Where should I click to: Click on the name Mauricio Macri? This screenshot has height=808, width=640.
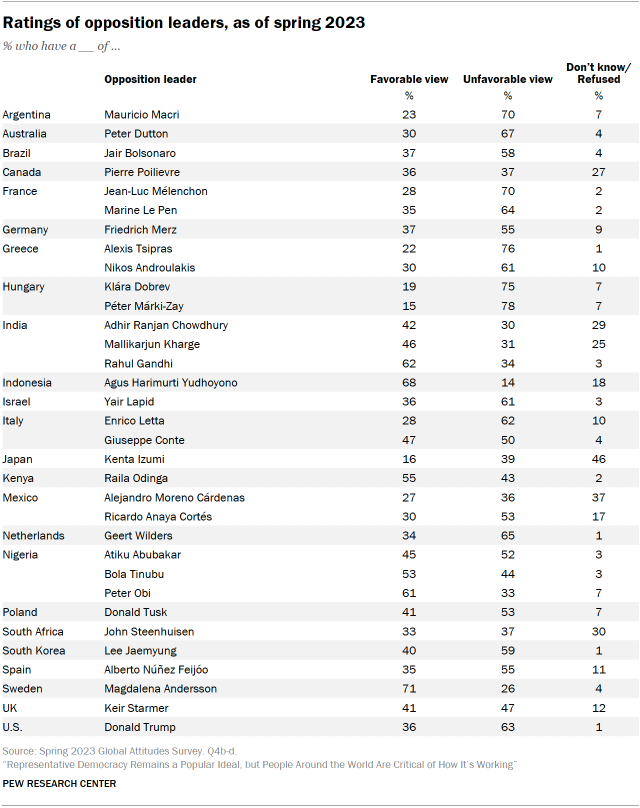click(142, 114)
